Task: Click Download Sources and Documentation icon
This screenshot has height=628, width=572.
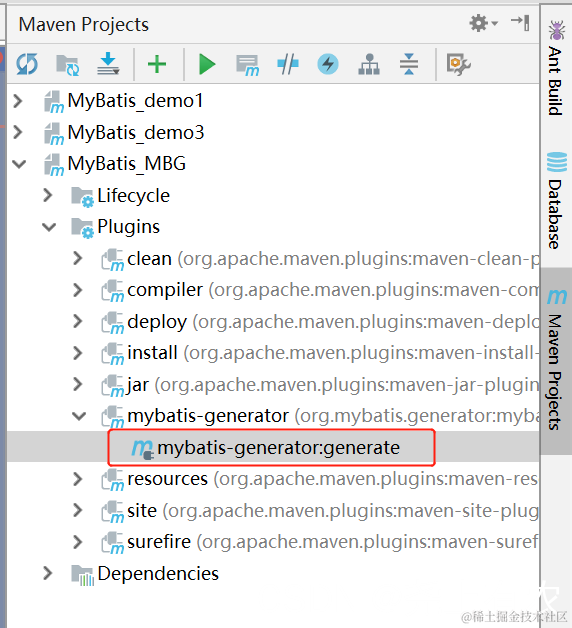Action: pyautogui.click(x=108, y=64)
